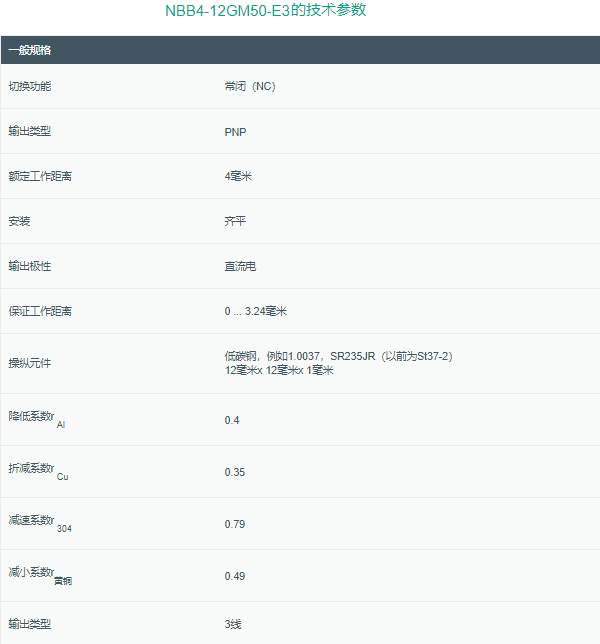Click the 3线 output type value
The width and height of the screenshot is (600, 644).
(233, 624)
